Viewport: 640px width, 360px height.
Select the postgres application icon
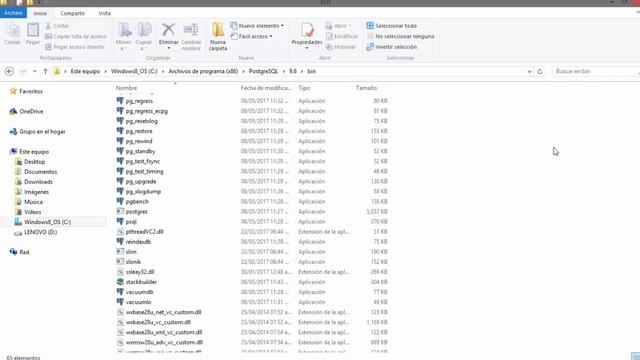tap(120, 211)
